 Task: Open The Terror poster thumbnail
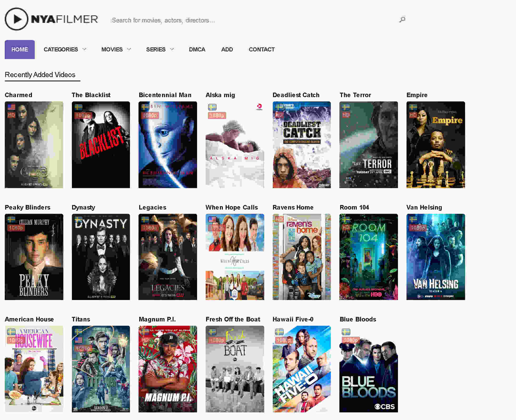tap(369, 145)
